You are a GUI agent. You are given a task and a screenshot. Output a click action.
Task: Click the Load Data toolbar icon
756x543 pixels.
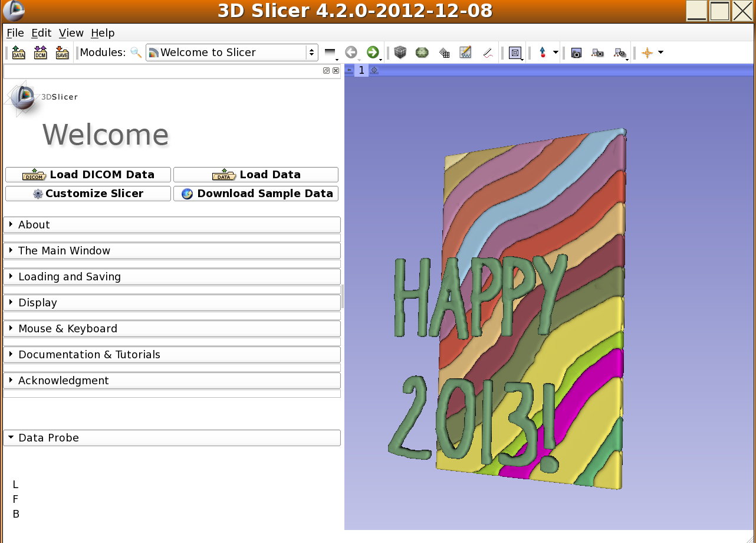coord(18,53)
